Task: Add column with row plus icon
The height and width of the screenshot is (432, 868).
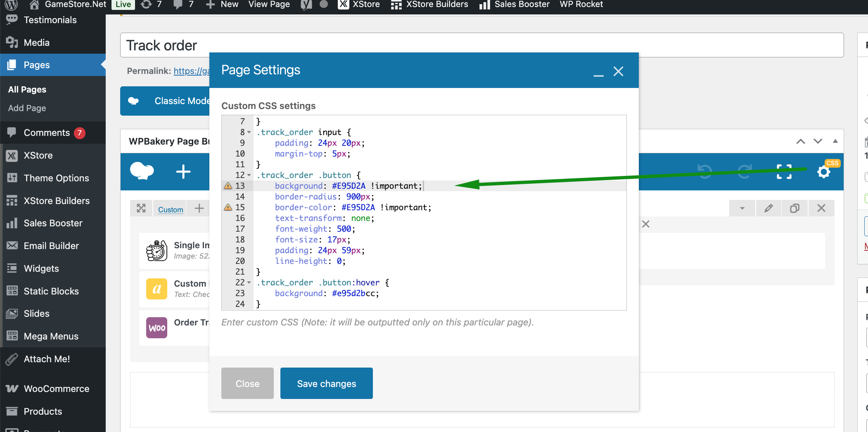Action: click(199, 208)
